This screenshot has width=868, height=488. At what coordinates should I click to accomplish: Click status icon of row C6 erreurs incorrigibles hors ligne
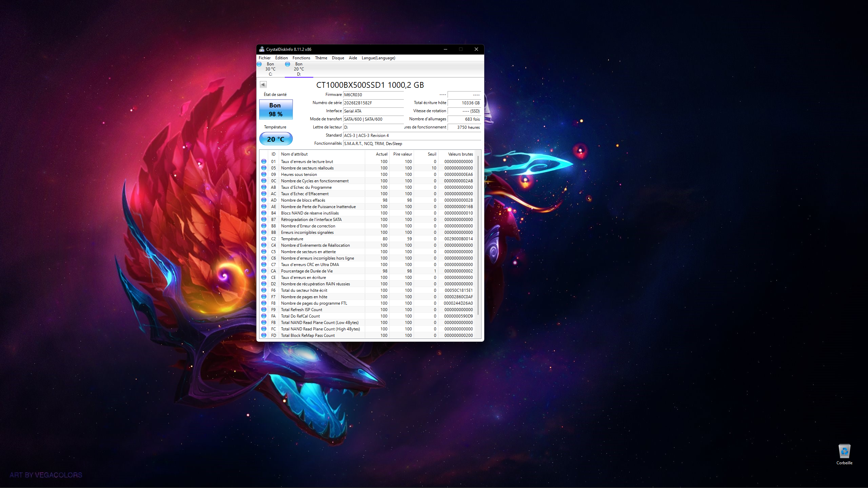(x=264, y=258)
